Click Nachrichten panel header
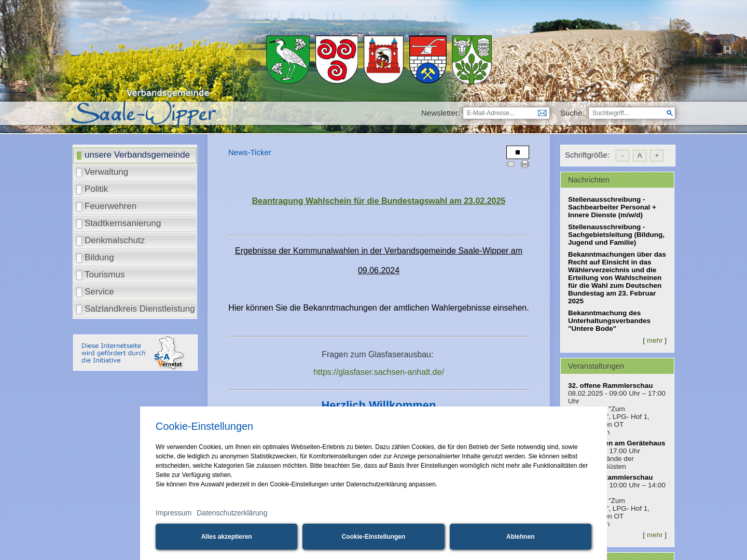This screenshot has height=560, width=747. pyautogui.click(x=617, y=180)
